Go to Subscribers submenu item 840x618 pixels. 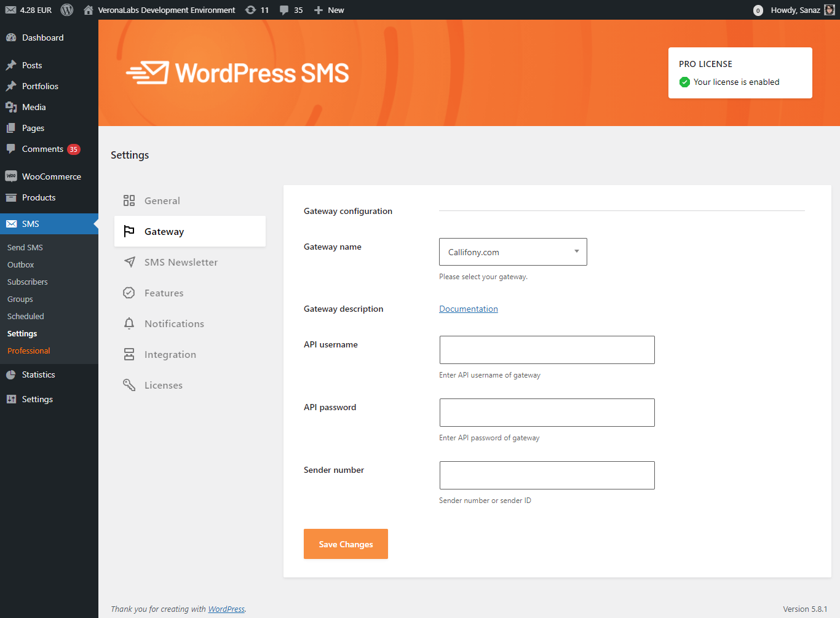click(x=28, y=282)
